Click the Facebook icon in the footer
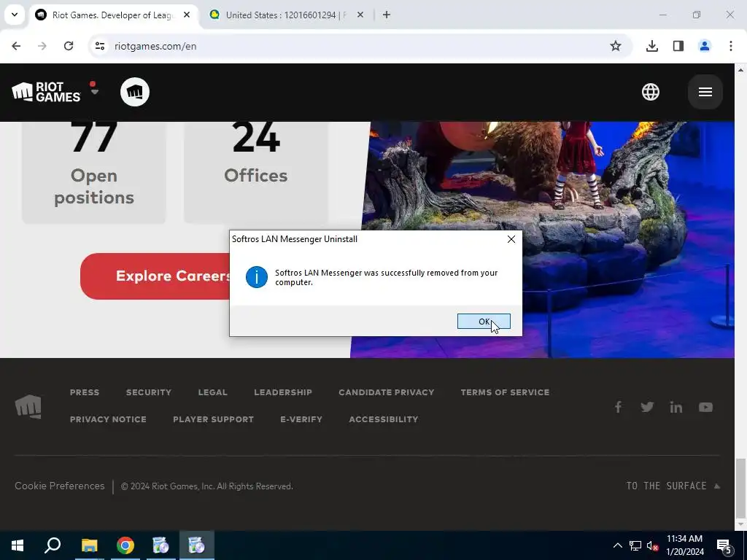Screen dimensions: 747x560 click(x=618, y=407)
